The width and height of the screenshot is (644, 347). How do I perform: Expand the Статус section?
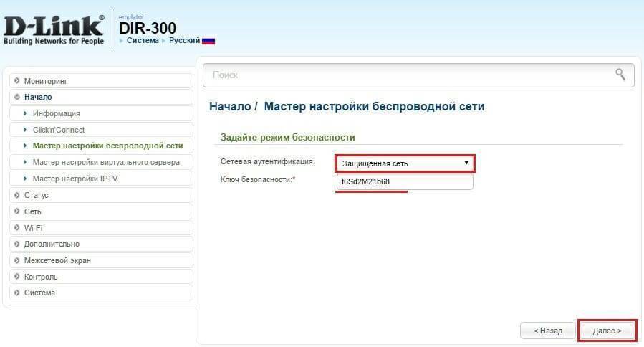[x=36, y=195]
